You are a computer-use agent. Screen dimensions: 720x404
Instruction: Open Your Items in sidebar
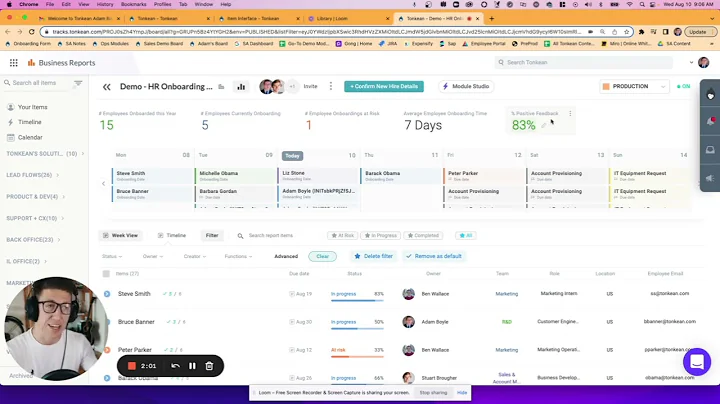[28, 107]
